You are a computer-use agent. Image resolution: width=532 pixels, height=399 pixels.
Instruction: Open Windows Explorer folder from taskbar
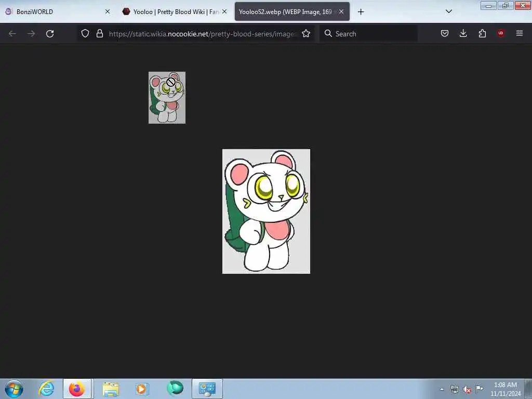tap(111, 389)
